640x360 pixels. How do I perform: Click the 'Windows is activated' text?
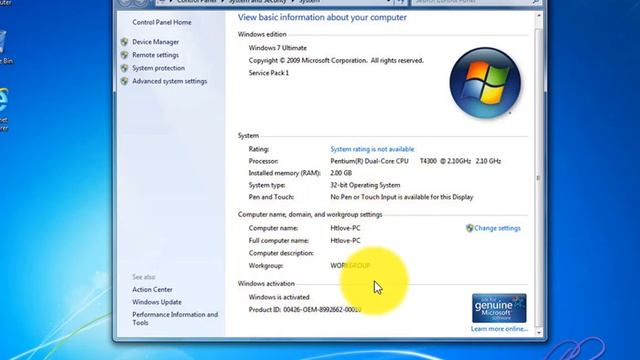(279, 297)
